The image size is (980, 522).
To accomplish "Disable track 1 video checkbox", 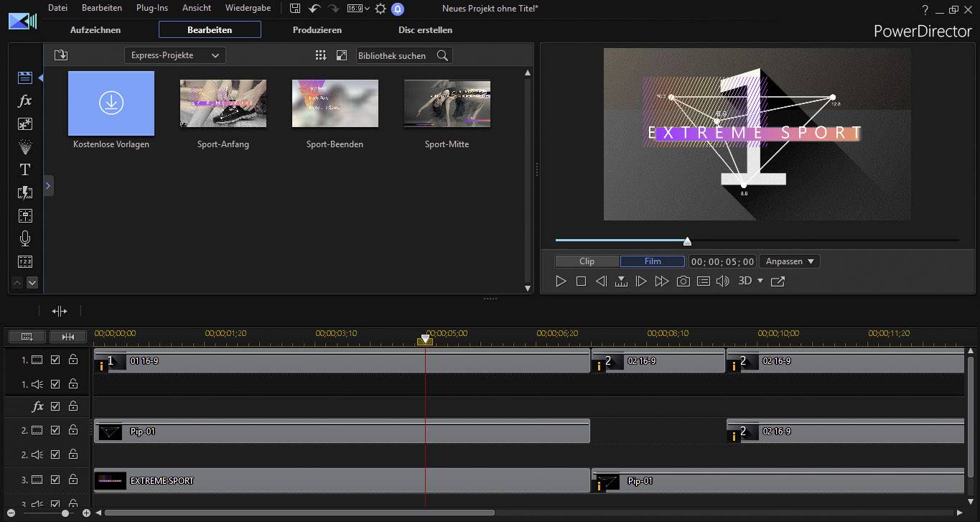I will pos(55,359).
